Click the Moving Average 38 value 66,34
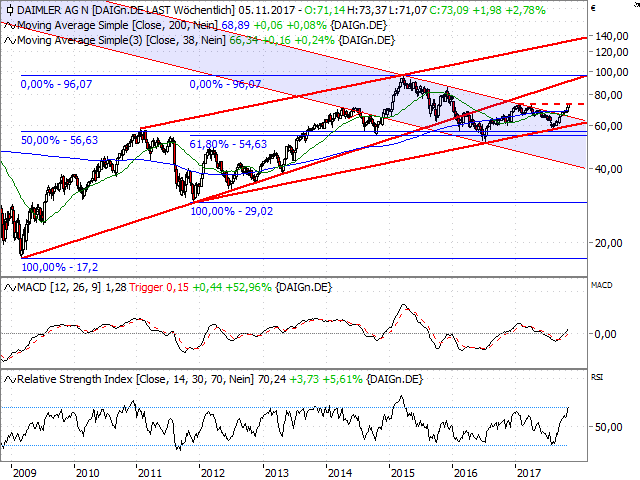The height and width of the screenshot is (480, 640). click(x=244, y=40)
